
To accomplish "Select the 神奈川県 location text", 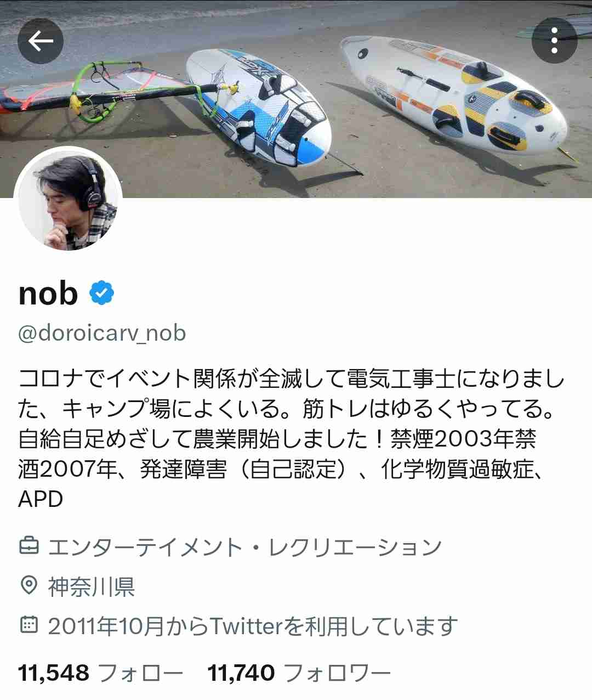I will coord(92,586).
